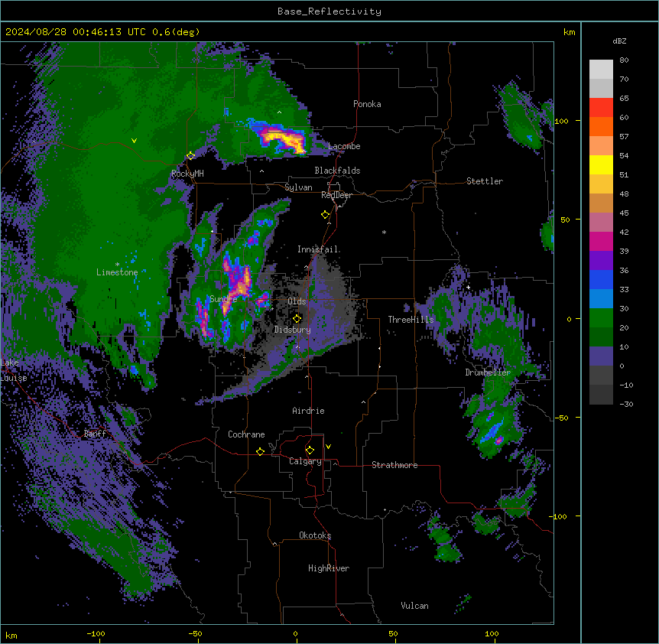
Task: Click the Banff label
Action: point(95,434)
